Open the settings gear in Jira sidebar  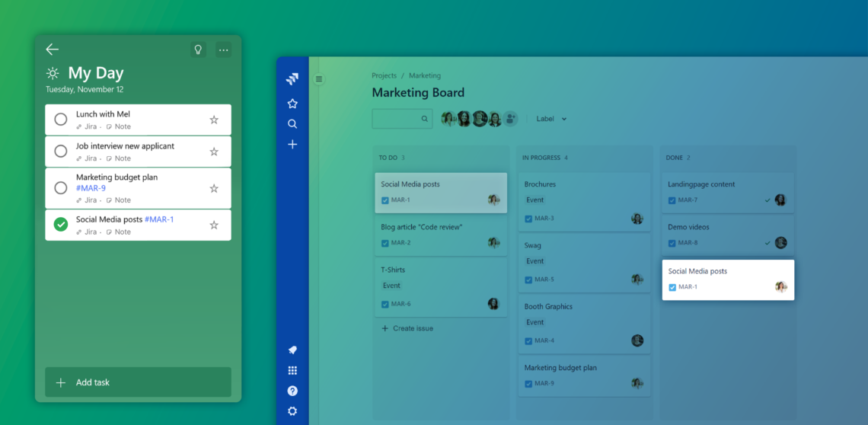point(292,411)
